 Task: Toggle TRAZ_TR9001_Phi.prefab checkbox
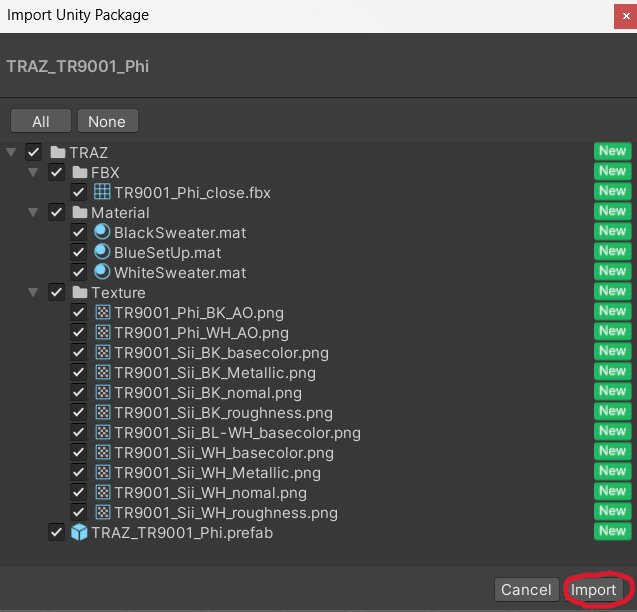pyautogui.click(x=56, y=532)
